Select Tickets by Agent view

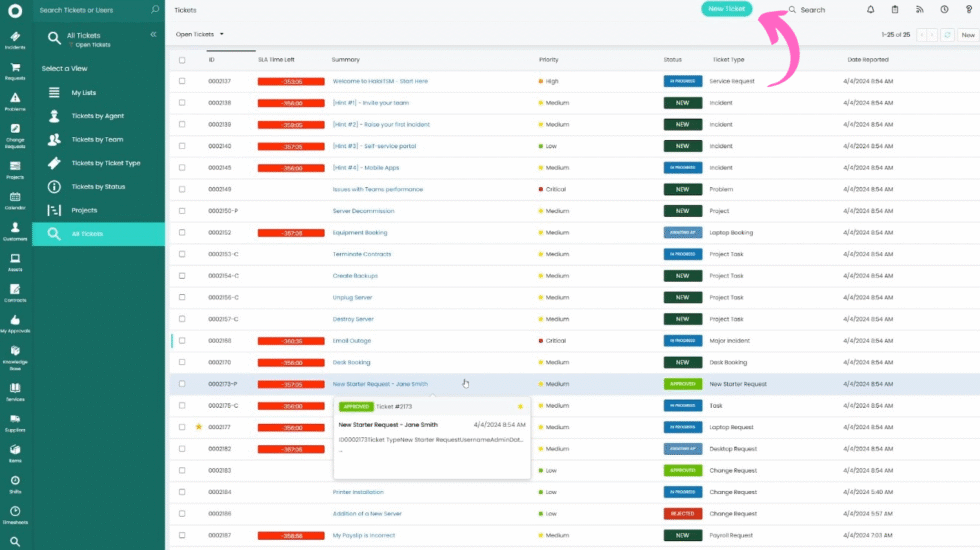pos(97,116)
